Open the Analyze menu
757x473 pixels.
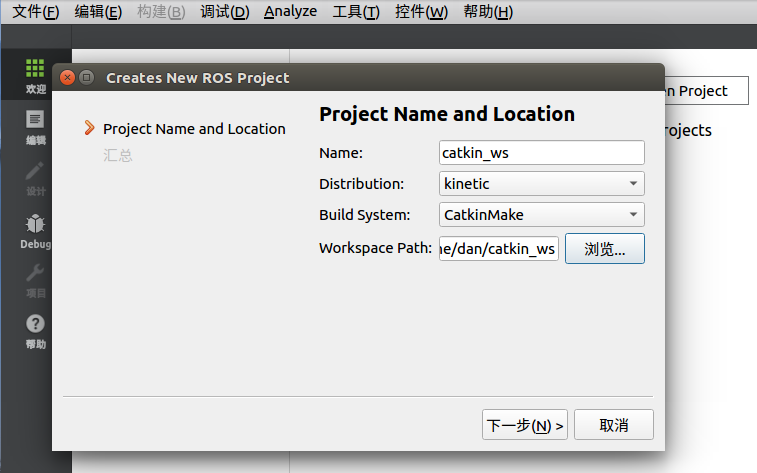[x=291, y=12]
